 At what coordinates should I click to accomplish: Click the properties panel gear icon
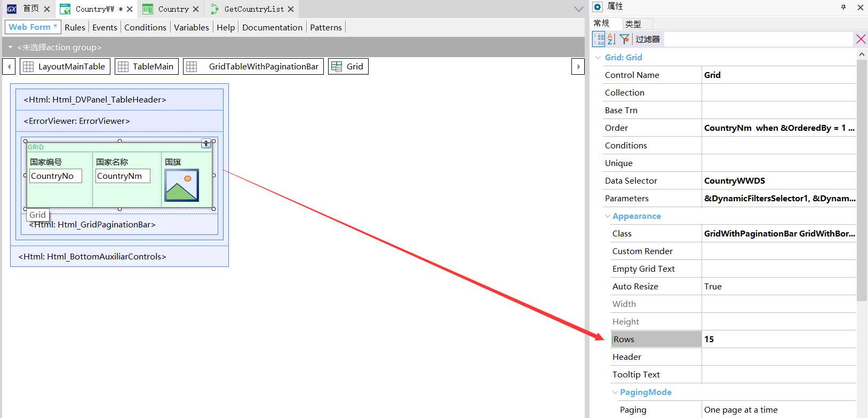598,7
